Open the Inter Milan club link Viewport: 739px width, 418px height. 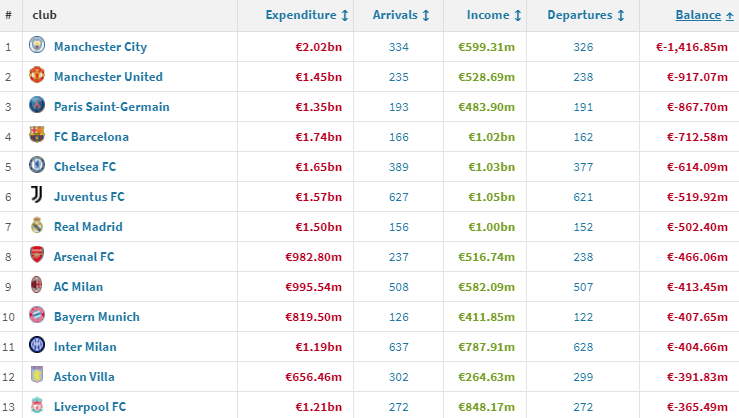click(85, 347)
